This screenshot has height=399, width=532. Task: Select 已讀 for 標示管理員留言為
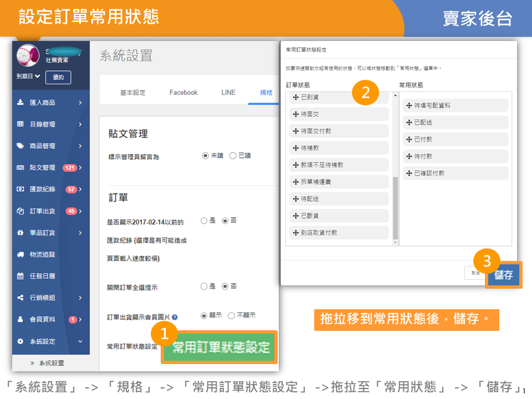(x=233, y=156)
